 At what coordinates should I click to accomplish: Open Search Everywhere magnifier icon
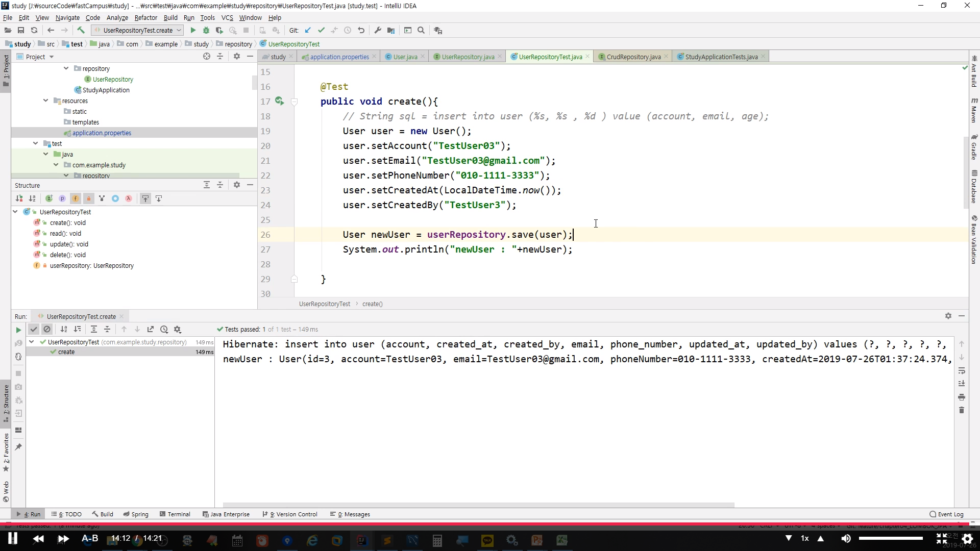tap(421, 30)
